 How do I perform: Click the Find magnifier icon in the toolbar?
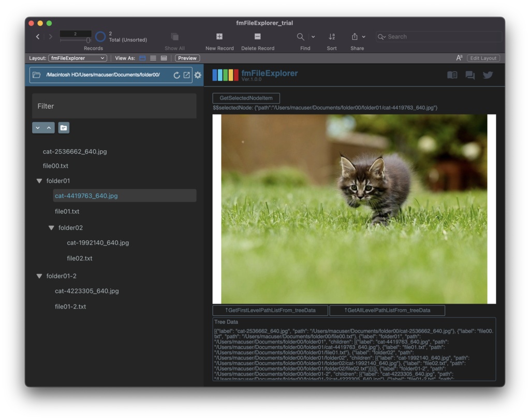tap(300, 36)
